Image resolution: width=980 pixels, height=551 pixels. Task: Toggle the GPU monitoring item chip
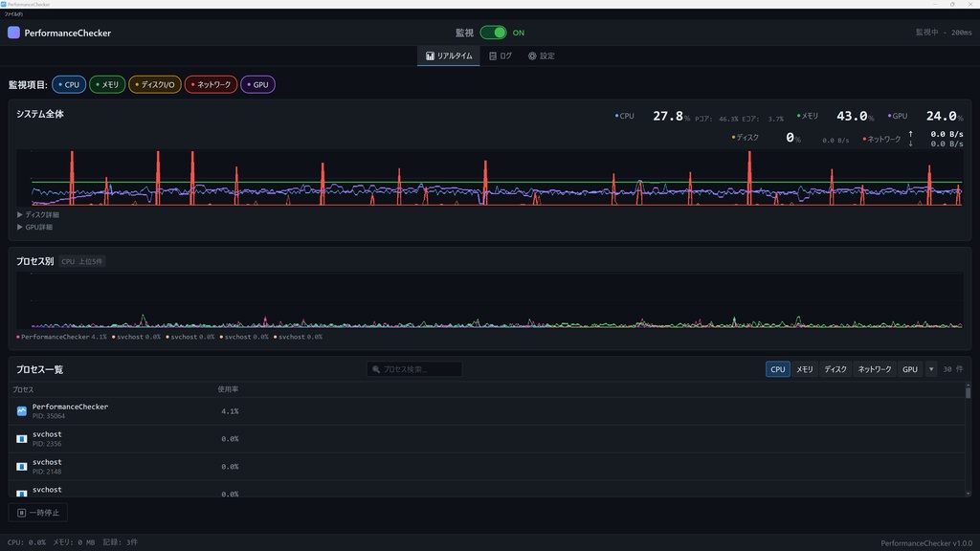tap(257, 84)
